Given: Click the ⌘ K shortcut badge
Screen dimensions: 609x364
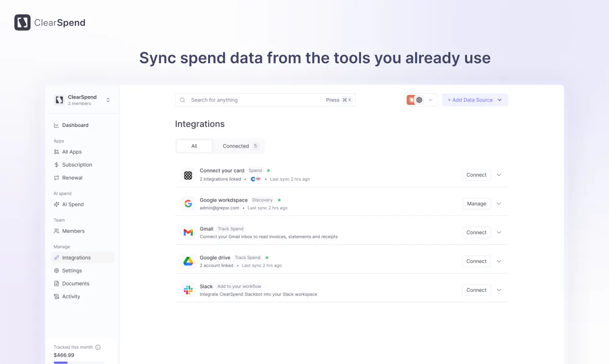Looking at the screenshot, I should coord(347,100).
